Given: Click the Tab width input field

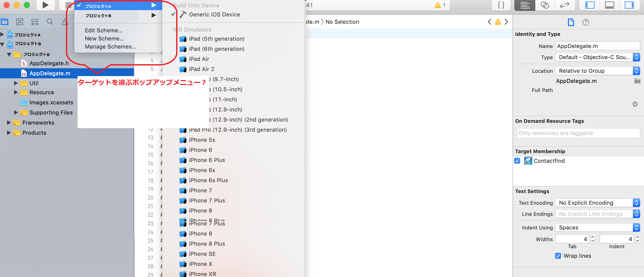Looking at the screenshot, I should [x=572, y=239].
